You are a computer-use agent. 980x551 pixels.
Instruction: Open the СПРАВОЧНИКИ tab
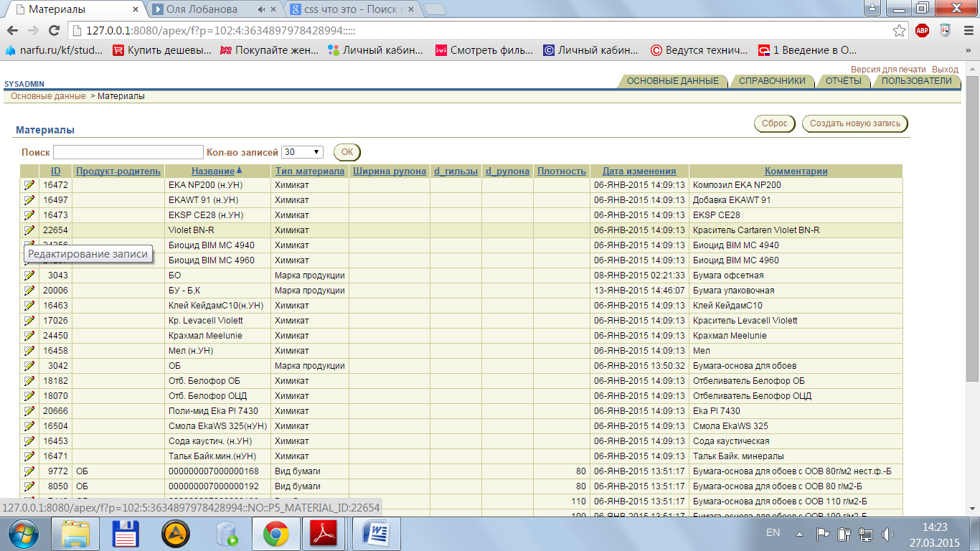tap(773, 81)
